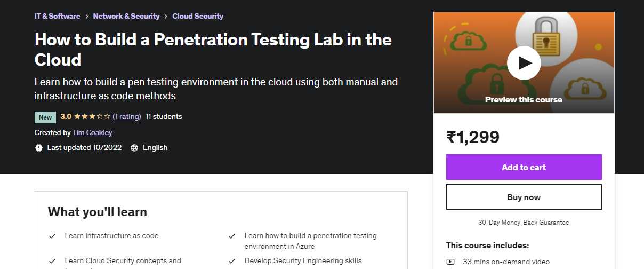Click checkmark beside Develop Security Engineering skills
The image size is (644, 269).
pyautogui.click(x=232, y=261)
